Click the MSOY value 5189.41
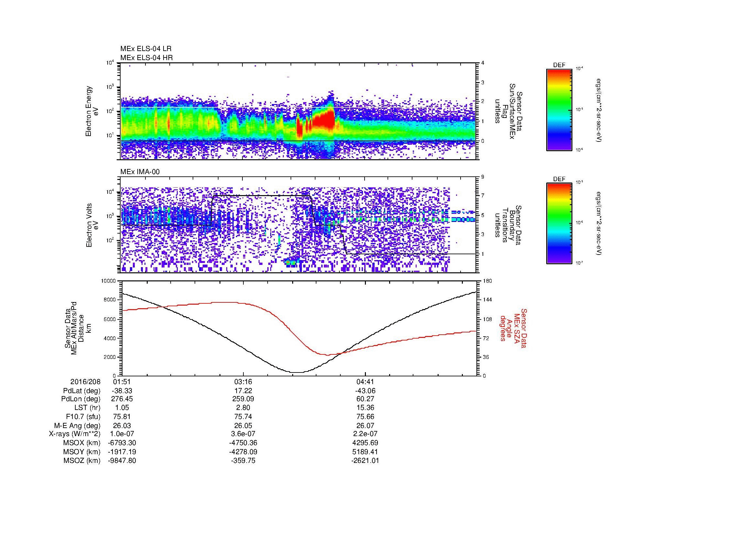This screenshot has height=534, width=756. coord(365,452)
